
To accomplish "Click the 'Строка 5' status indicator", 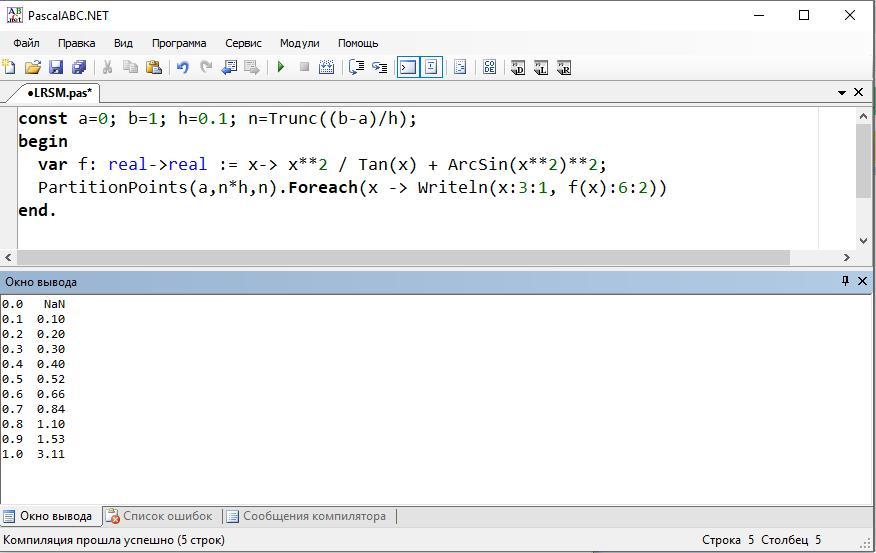I will (728, 540).
